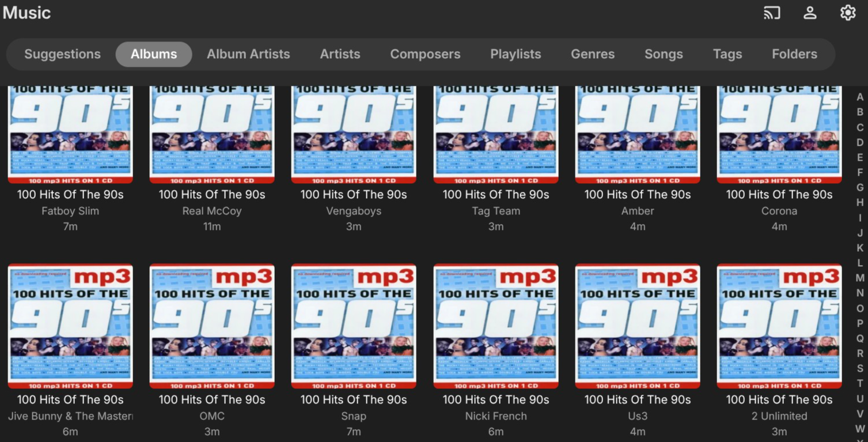
Task: Click letter G in the alphabet picker
Action: click(x=860, y=187)
